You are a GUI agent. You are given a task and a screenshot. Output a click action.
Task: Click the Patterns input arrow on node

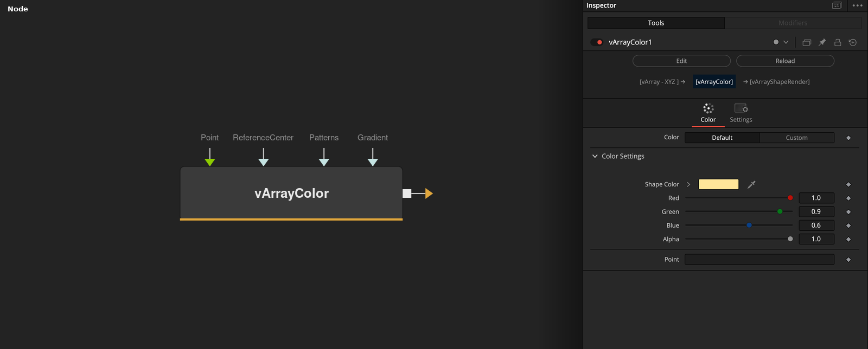coord(324,161)
